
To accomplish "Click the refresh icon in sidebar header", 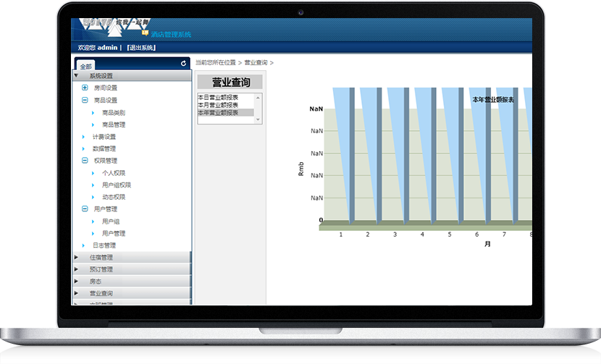I will (x=184, y=64).
